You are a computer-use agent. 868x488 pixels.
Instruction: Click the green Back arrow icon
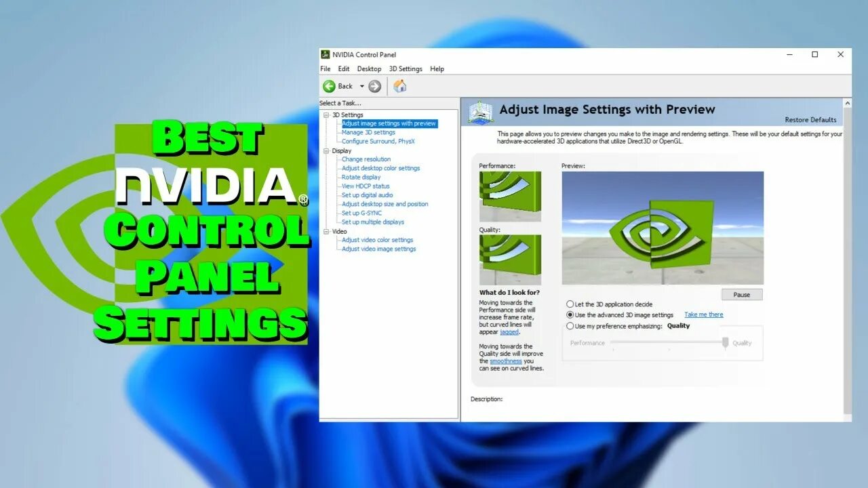[x=329, y=86]
